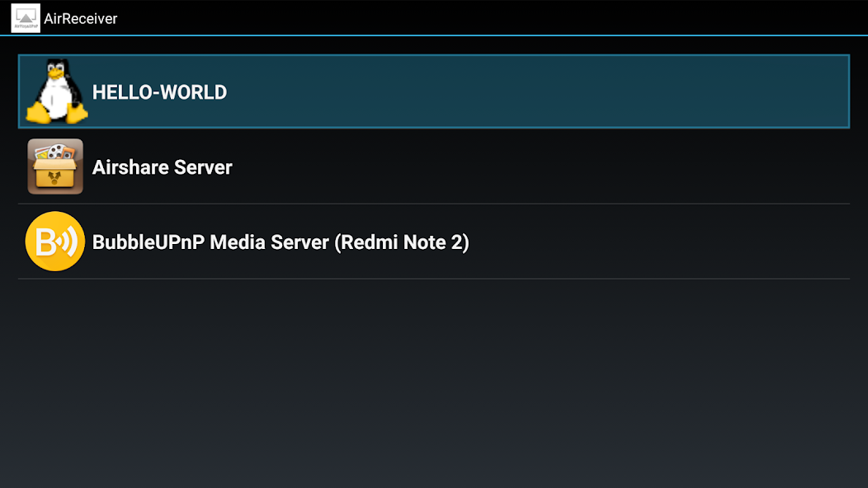Open the Airshare Server list item
Screen dimensions: 868x488
point(433,167)
